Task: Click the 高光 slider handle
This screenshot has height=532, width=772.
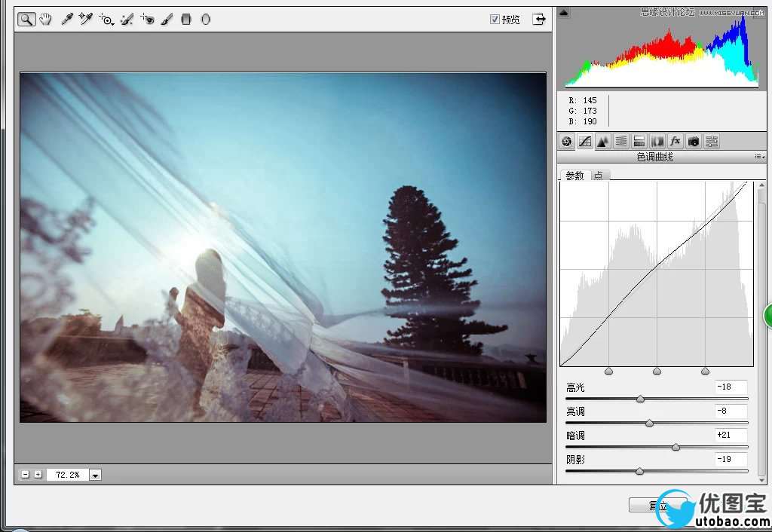Action: point(640,399)
